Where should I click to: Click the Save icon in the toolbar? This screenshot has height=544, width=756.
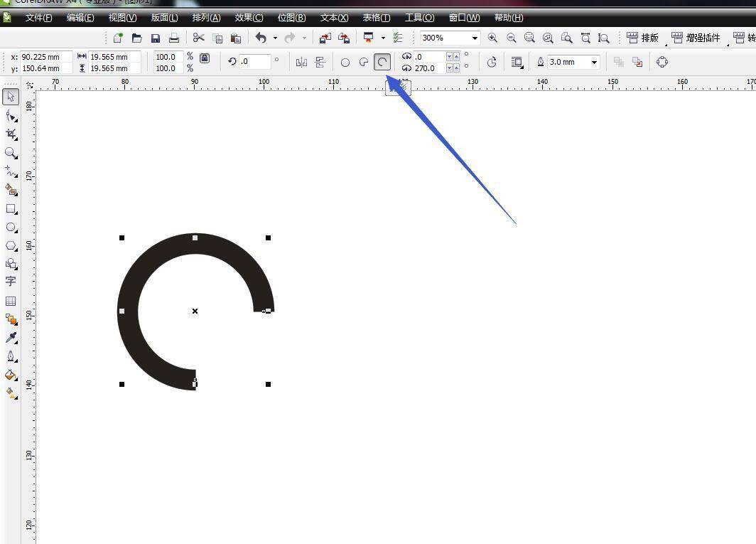point(155,38)
